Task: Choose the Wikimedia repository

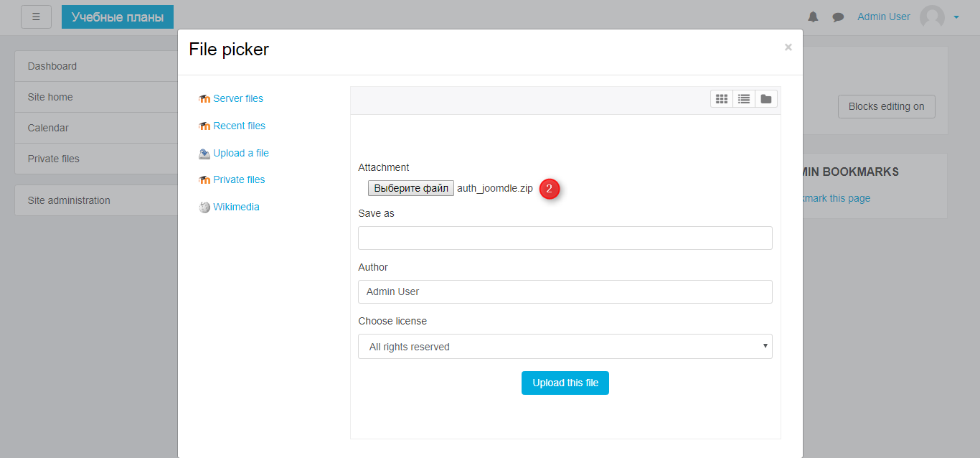Action: coord(236,207)
